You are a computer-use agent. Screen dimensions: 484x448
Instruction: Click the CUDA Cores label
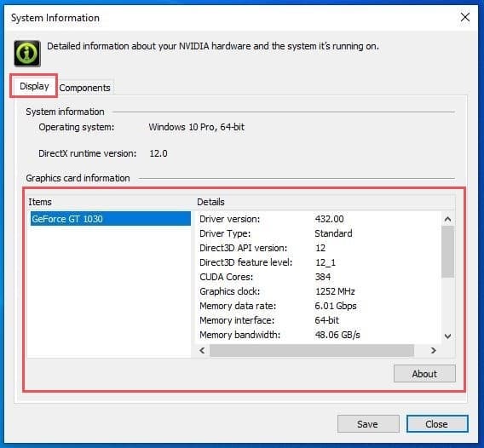click(x=227, y=277)
